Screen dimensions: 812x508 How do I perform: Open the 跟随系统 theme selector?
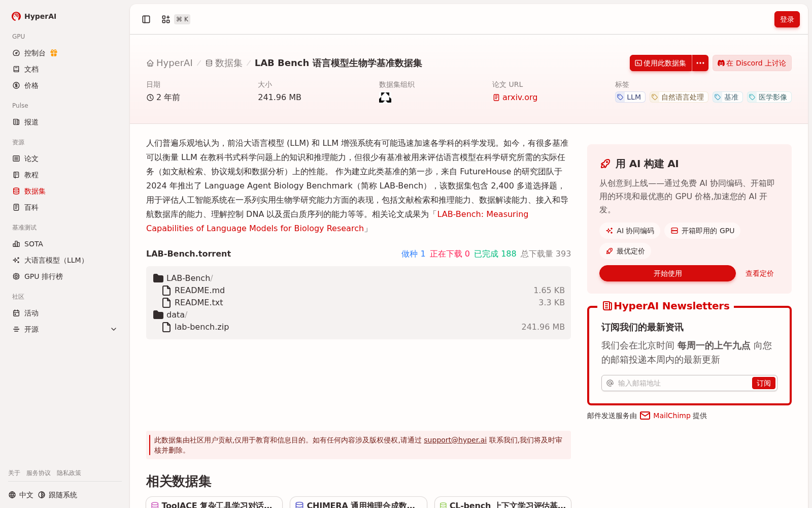tap(57, 495)
